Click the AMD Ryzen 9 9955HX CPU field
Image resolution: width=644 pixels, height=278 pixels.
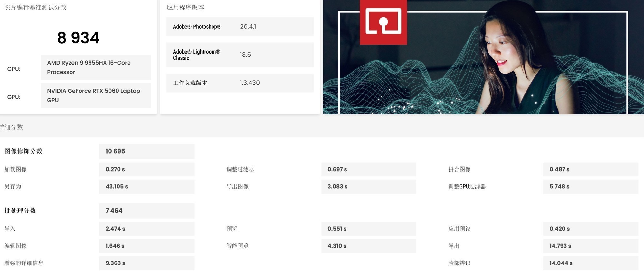coord(96,67)
